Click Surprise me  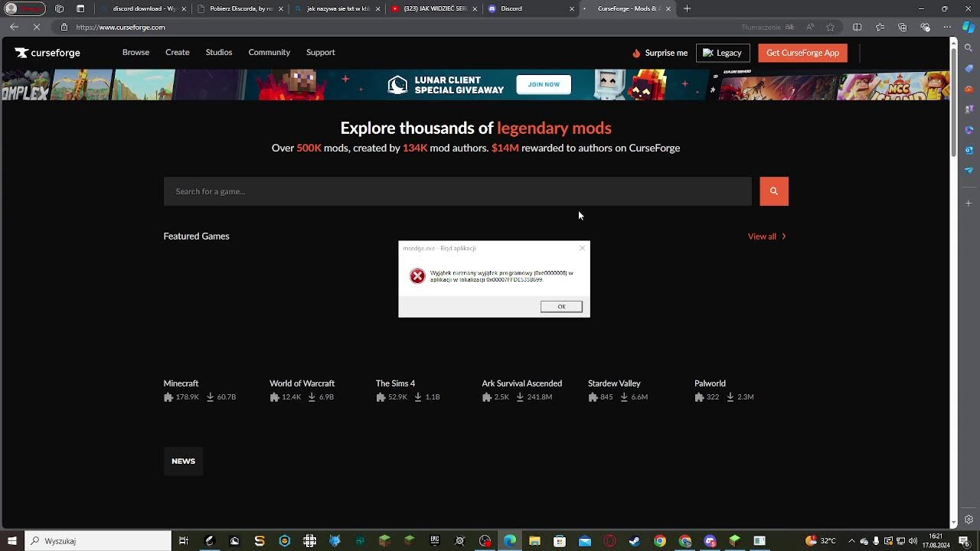[x=660, y=53]
